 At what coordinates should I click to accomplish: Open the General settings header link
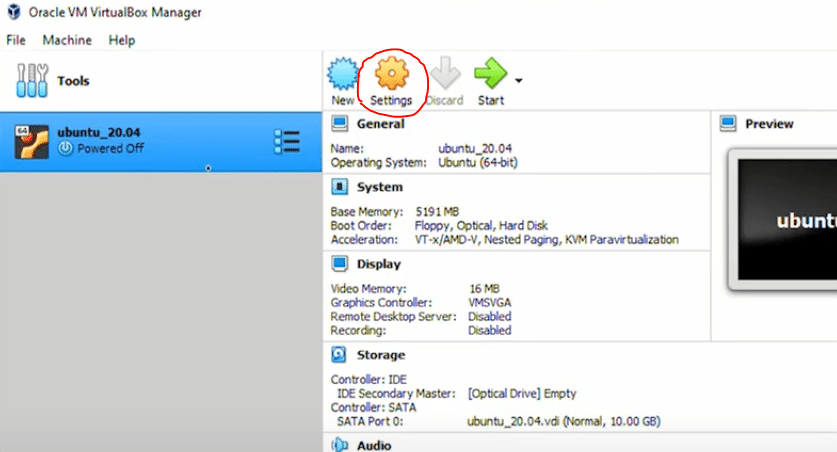point(380,124)
